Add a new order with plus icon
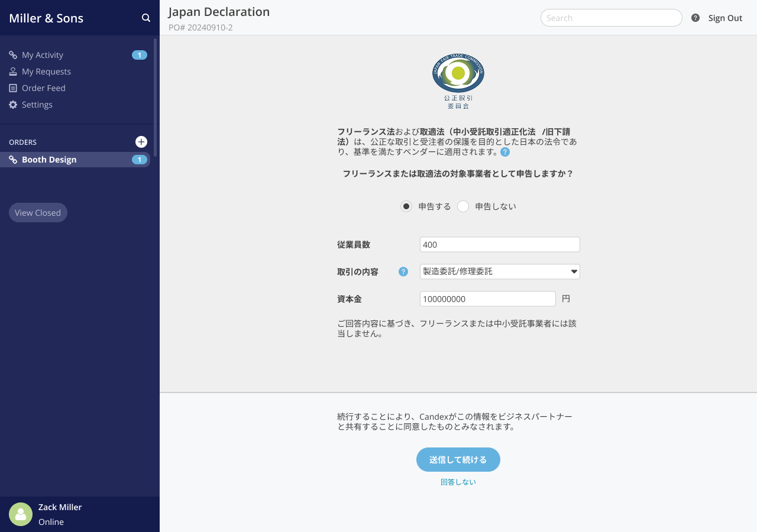This screenshot has height=532, width=757. pos(141,142)
